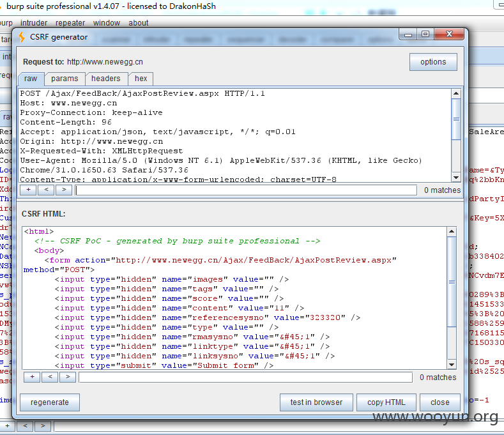Image resolution: width=504 pixels, height=435 pixels.
Task: Click the hidden input named 'images' line
Action: [x=172, y=279]
